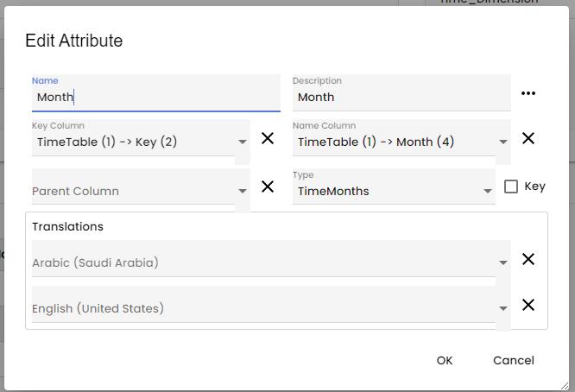Open the Parent Column dropdown
This screenshot has height=392, width=575.
[242, 192]
